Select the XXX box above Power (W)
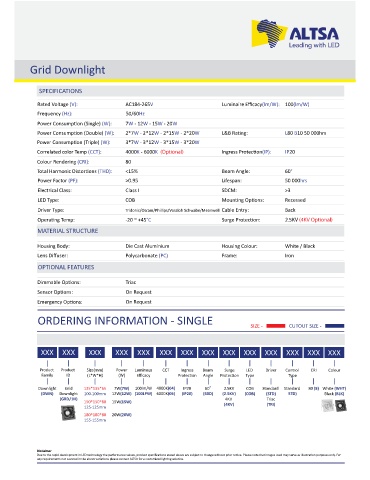This screenshot has height=480, width=370. [x=122, y=352]
